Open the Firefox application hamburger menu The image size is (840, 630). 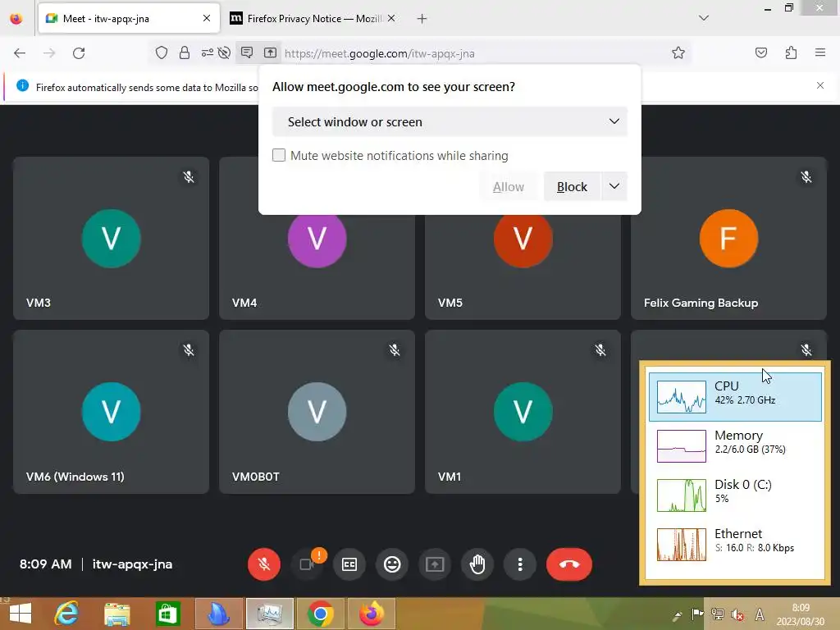point(820,52)
